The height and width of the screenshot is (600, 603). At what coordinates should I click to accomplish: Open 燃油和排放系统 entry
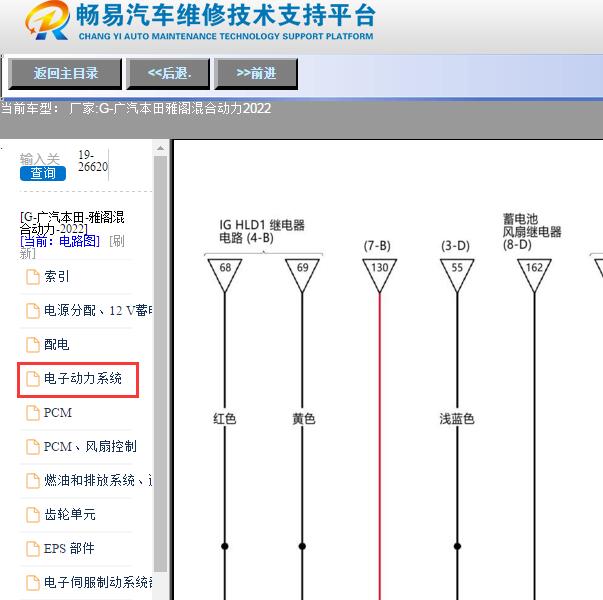coord(98,480)
